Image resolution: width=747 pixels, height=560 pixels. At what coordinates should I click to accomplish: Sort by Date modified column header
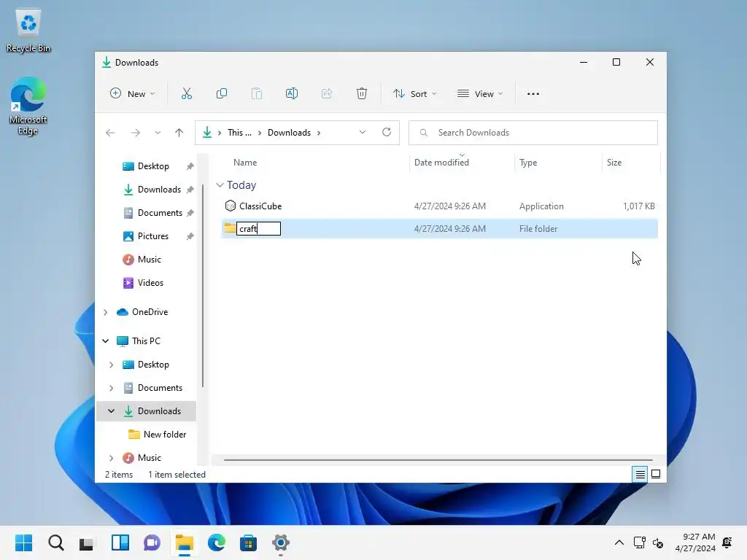[x=441, y=163]
